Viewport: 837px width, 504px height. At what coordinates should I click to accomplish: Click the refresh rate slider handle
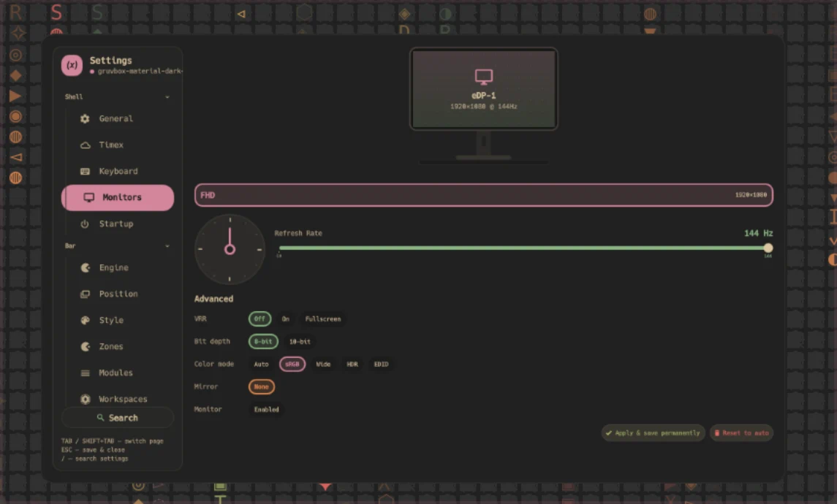(768, 248)
